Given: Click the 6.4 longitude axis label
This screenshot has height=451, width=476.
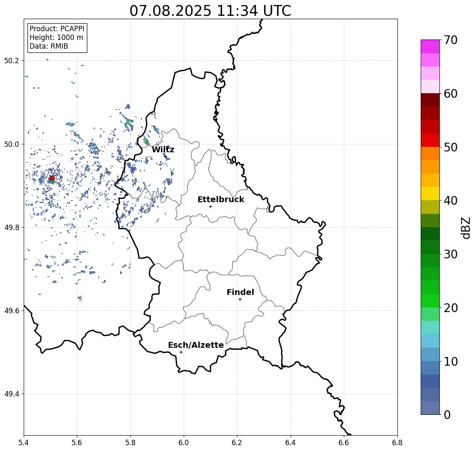Looking at the screenshot, I should (291, 443).
